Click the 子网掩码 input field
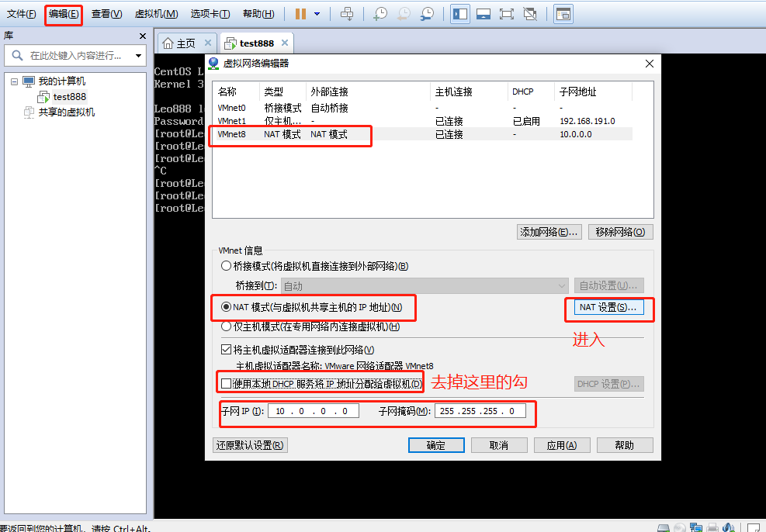766x532 pixels. click(x=480, y=411)
